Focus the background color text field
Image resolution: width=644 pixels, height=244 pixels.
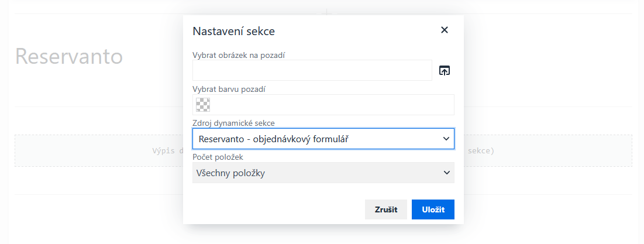(332, 105)
